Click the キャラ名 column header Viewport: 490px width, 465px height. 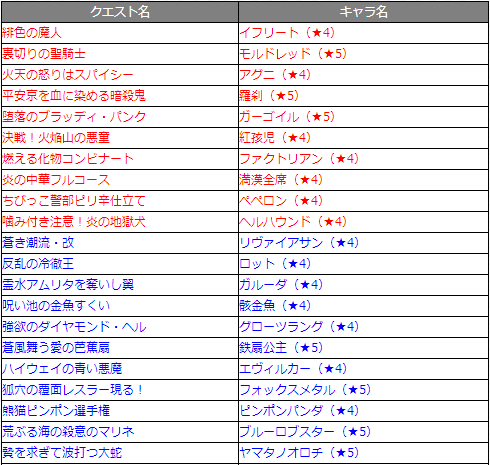(364, 12)
